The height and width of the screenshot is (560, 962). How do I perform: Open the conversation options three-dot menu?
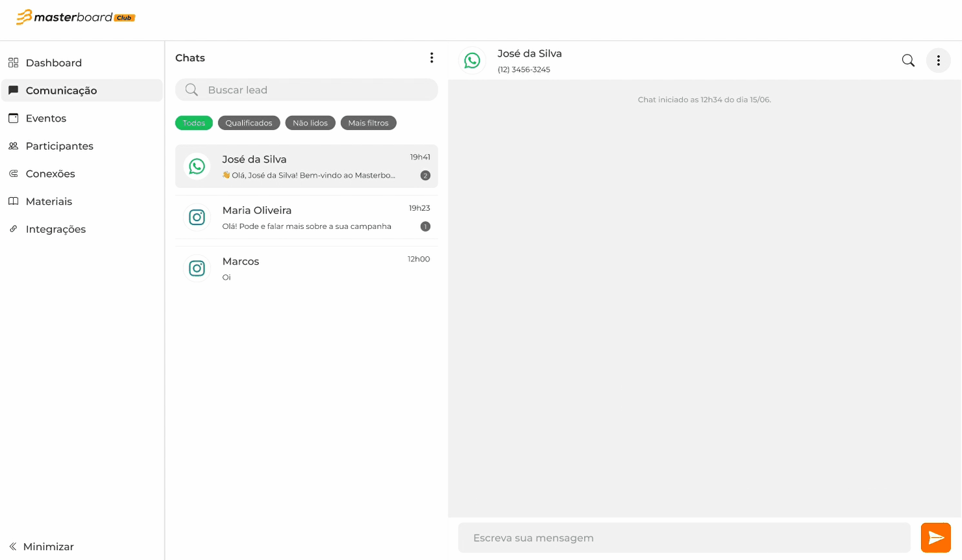pos(938,60)
